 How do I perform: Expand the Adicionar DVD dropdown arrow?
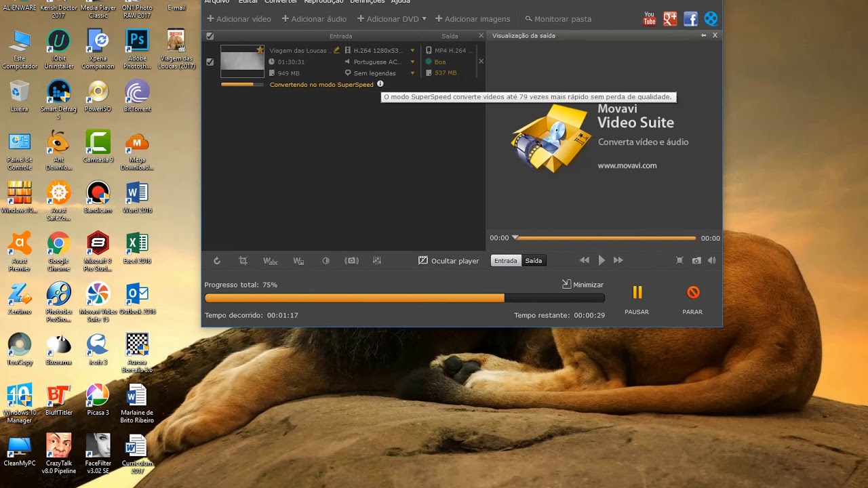tap(424, 19)
